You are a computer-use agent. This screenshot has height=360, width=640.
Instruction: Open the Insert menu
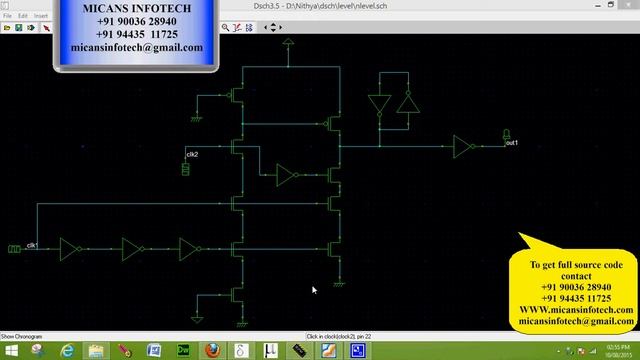pos(41,16)
